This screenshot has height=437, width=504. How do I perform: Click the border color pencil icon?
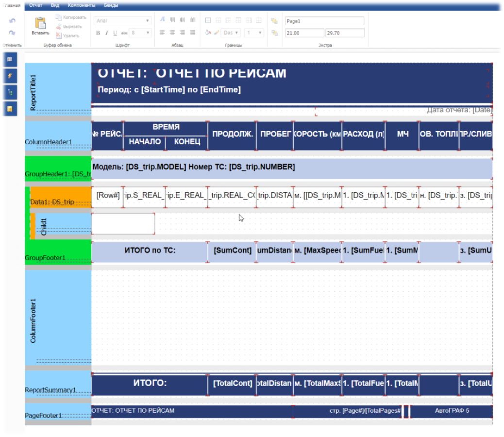pos(217,33)
